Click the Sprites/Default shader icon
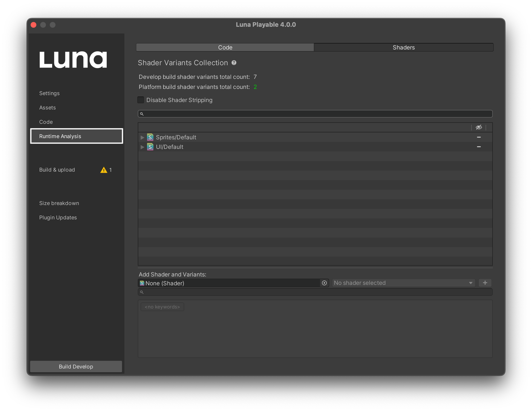Viewport: 532px width, 411px height. 150,137
